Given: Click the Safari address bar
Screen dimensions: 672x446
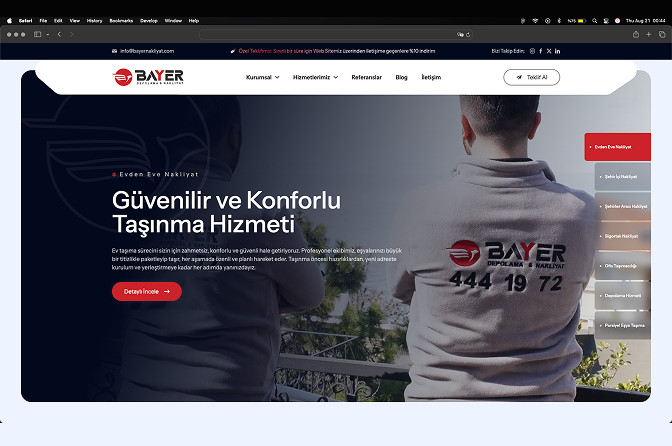Looking at the screenshot, I should [336, 34].
